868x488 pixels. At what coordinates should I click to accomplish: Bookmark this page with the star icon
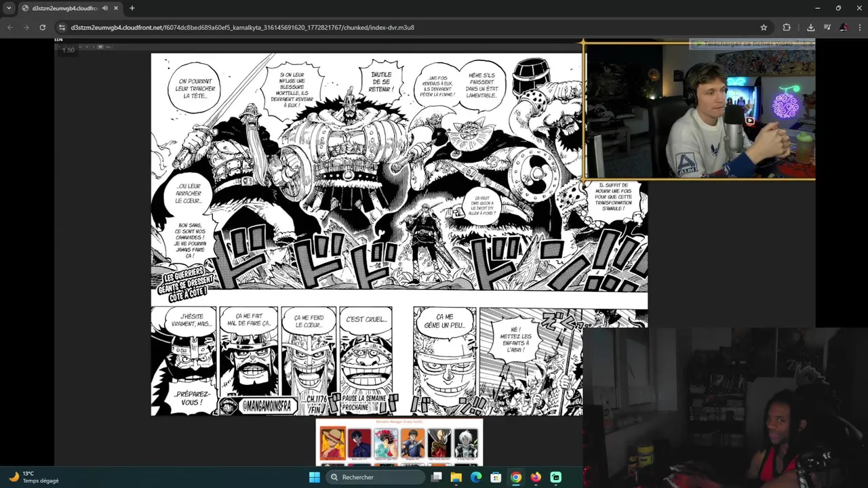tap(764, 27)
